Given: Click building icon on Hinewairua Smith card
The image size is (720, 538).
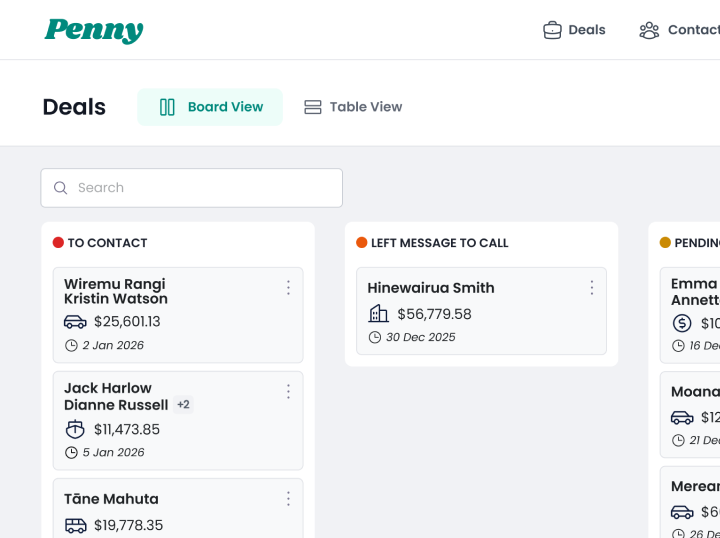Looking at the screenshot, I should point(378,314).
